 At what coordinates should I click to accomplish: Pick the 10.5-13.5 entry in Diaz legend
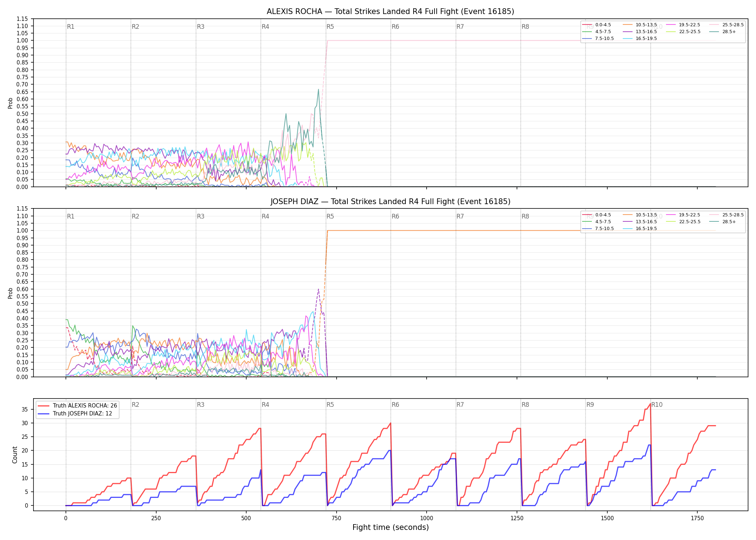click(x=640, y=215)
